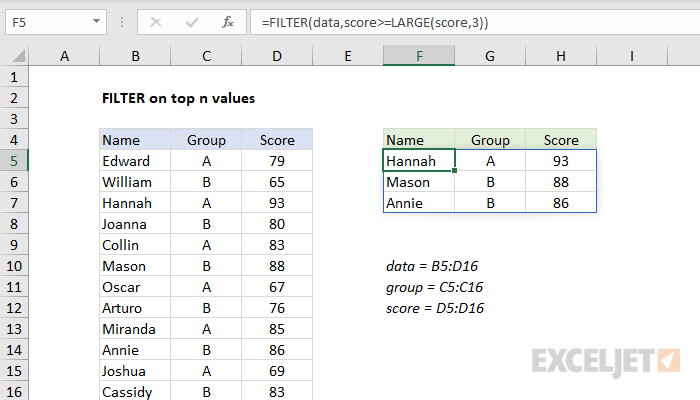Click score 88 in the results table
Viewport: 700px width, 400px height.
point(561,182)
